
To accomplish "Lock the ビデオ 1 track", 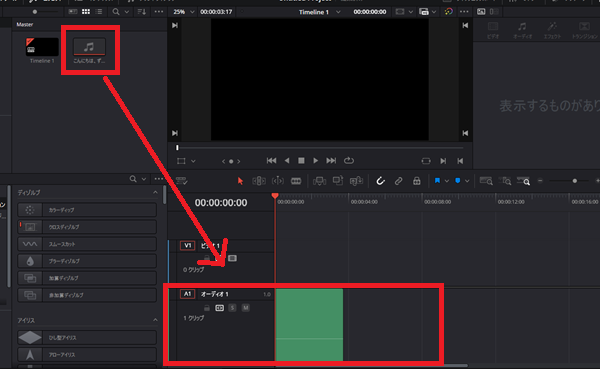I will tap(207, 258).
